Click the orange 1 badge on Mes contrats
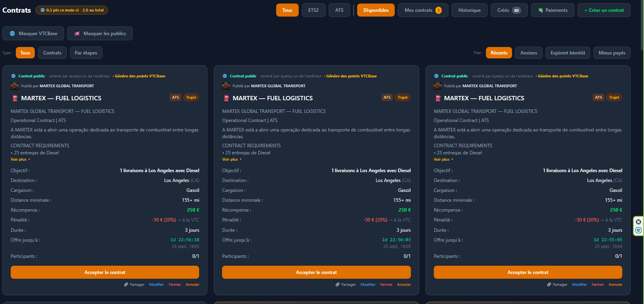 (x=439, y=10)
